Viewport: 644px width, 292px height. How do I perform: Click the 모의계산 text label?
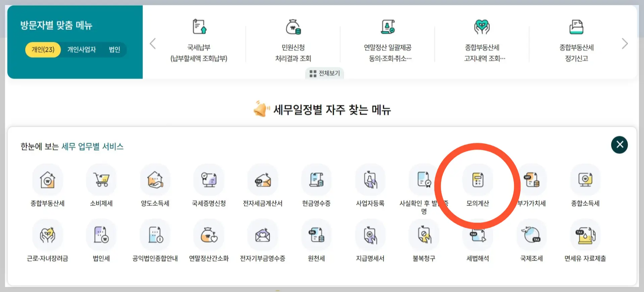[x=478, y=203]
